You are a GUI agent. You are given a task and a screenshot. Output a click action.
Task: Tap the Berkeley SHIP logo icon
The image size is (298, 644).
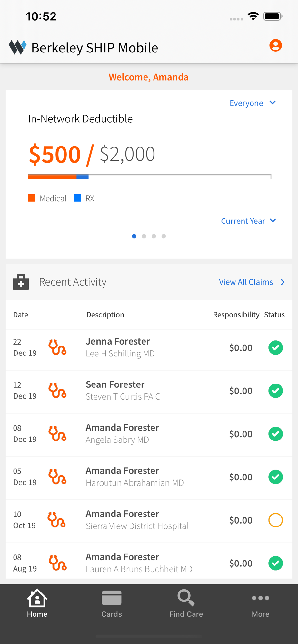pyautogui.click(x=17, y=47)
